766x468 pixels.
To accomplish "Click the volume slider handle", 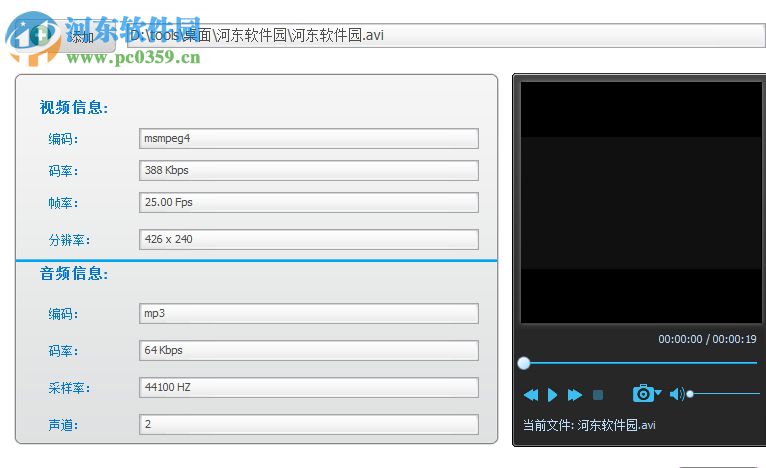I will (x=690, y=394).
